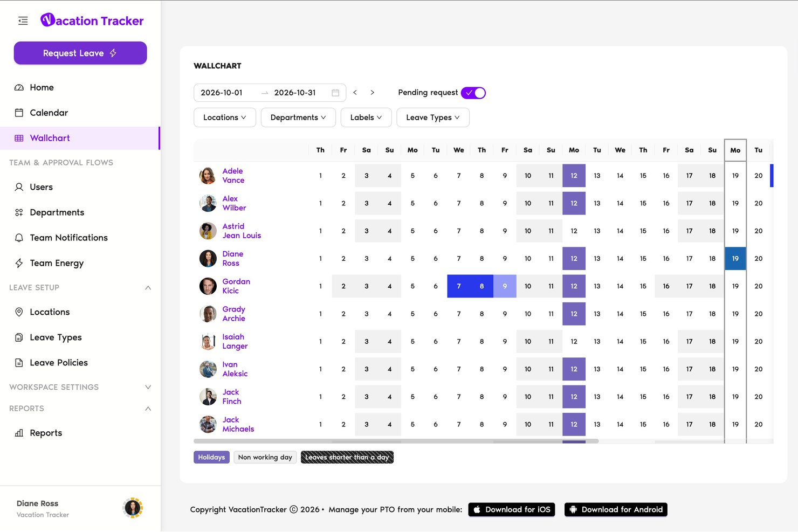Image resolution: width=798 pixels, height=532 pixels.
Task: Click the Team Energy lightning icon
Action: coord(19,263)
